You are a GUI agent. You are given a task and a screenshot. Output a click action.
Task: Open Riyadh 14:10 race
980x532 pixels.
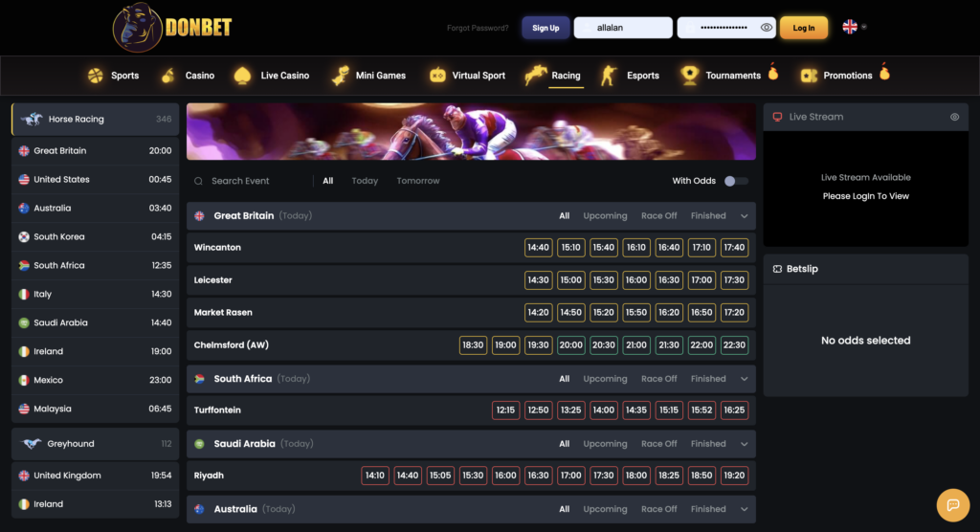pos(375,476)
